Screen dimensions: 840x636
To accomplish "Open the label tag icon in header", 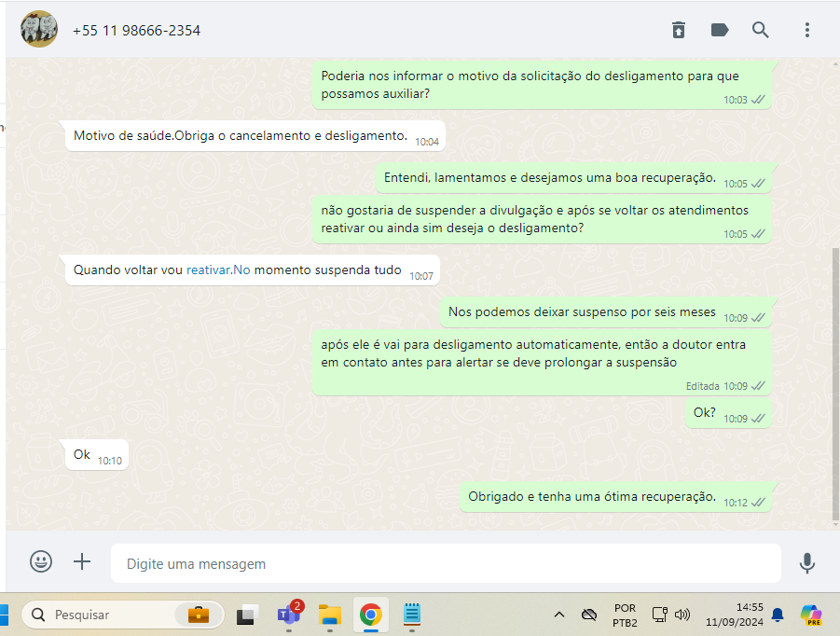I will 720,30.
